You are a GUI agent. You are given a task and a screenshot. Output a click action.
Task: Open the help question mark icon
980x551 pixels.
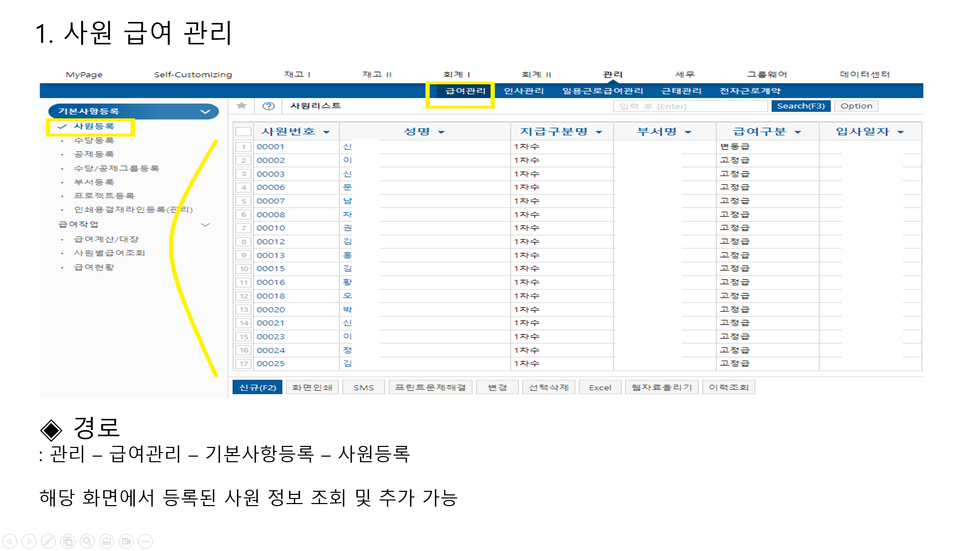coord(268,106)
